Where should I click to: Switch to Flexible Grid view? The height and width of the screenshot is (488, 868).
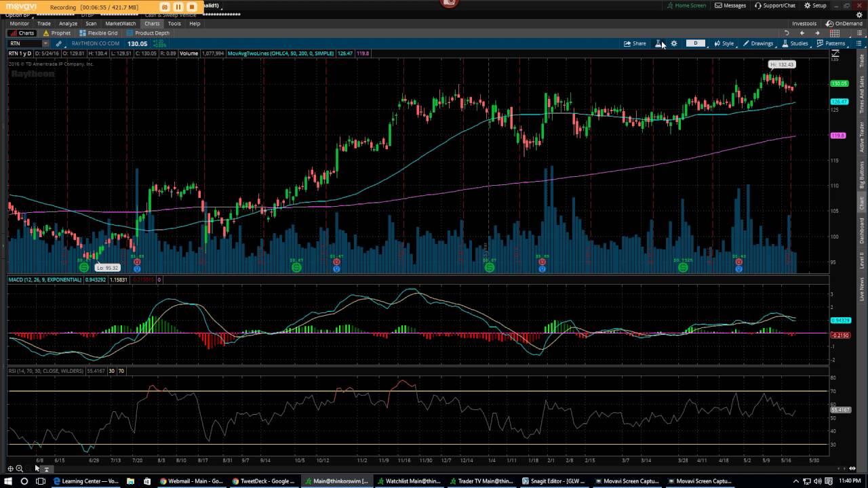99,33
